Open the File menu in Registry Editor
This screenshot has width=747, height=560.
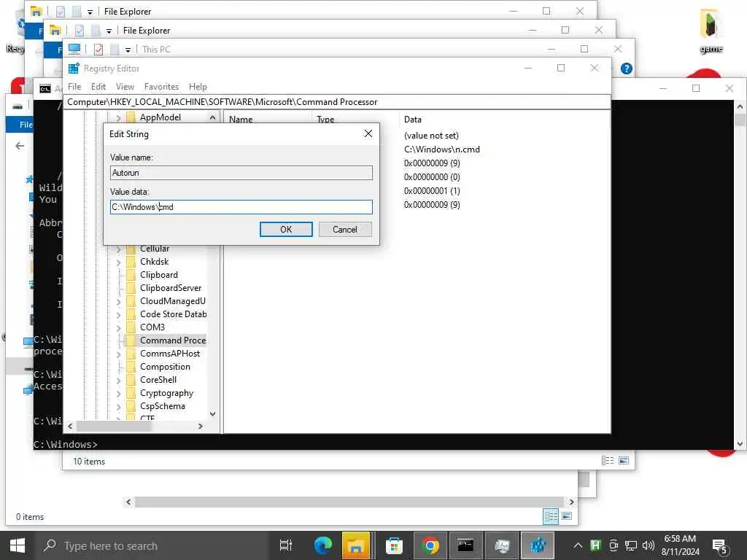click(74, 87)
